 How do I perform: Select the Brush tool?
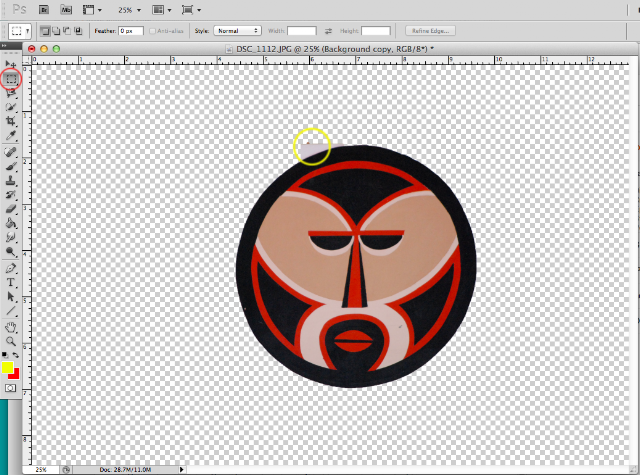pos(11,166)
